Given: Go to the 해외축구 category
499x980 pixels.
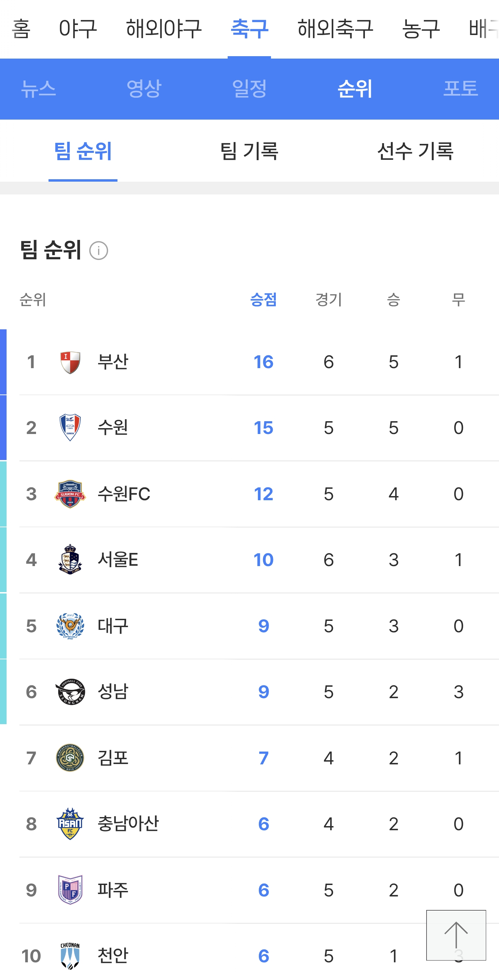Looking at the screenshot, I should (335, 29).
